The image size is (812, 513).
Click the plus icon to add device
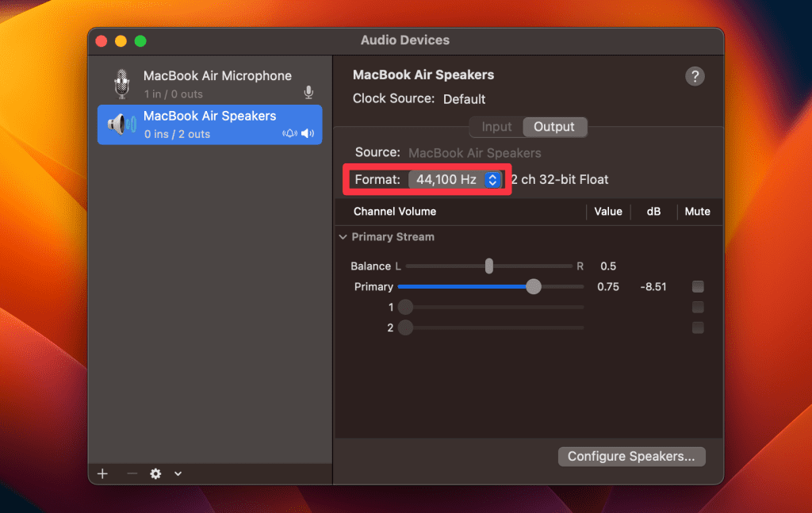(x=102, y=473)
